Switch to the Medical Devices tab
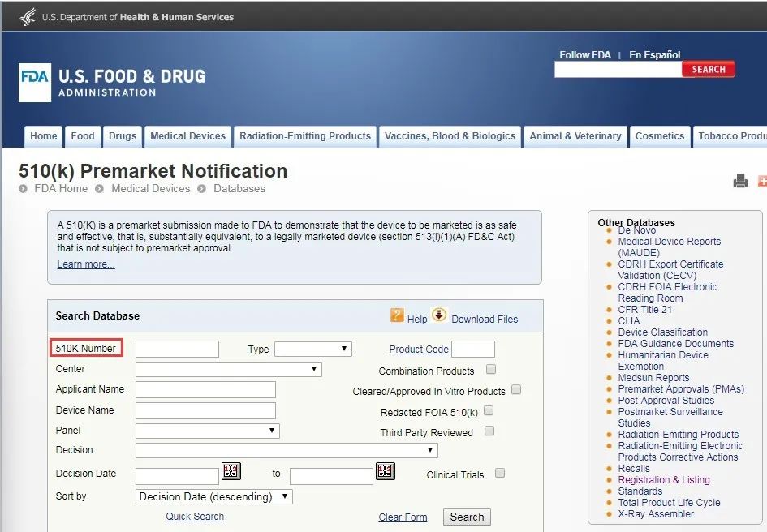Image resolution: width=767 pixels, height=532 pixels. point(187,136)
